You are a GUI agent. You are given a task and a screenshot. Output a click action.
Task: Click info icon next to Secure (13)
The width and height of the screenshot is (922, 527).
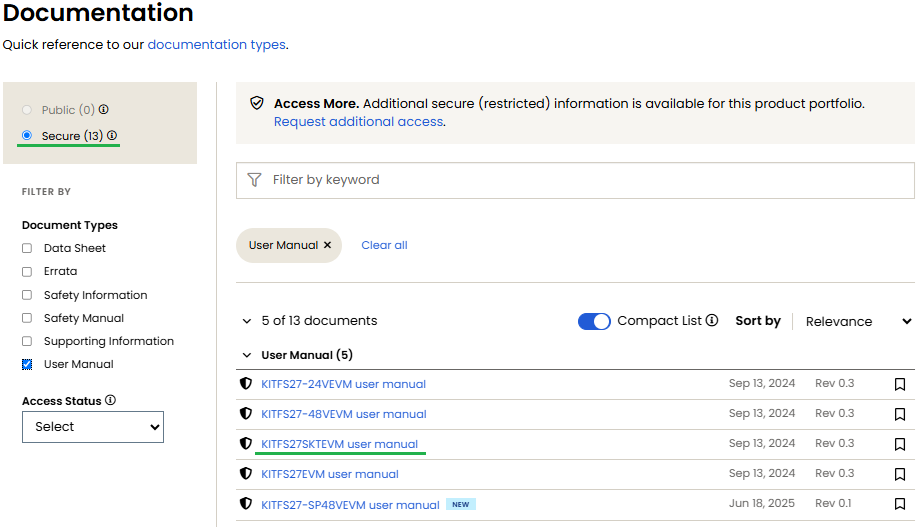pos(112,135)
